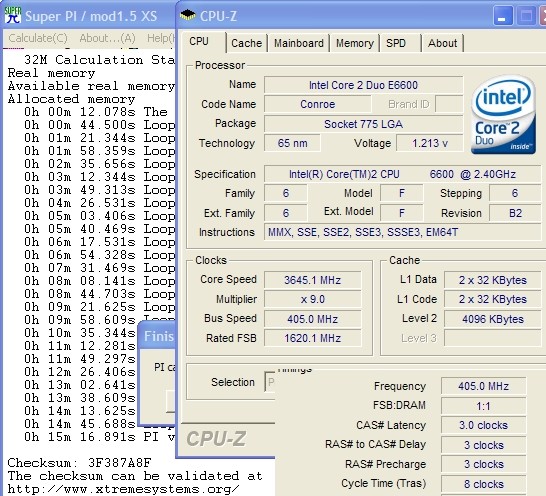Click the Intel Core 2 Duo logo
Viewport: 546px width, 496px height.
tap(504, 115)
